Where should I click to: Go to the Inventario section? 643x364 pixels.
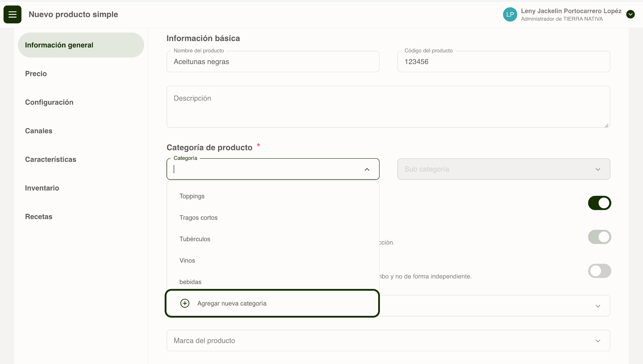point(42,188)
